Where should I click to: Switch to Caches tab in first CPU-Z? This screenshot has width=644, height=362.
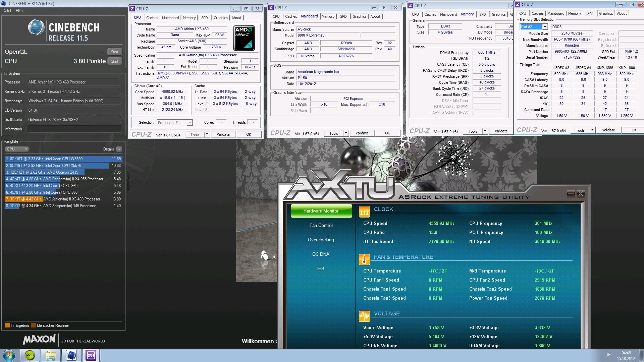pyautogui.click(x=152, y=18)
